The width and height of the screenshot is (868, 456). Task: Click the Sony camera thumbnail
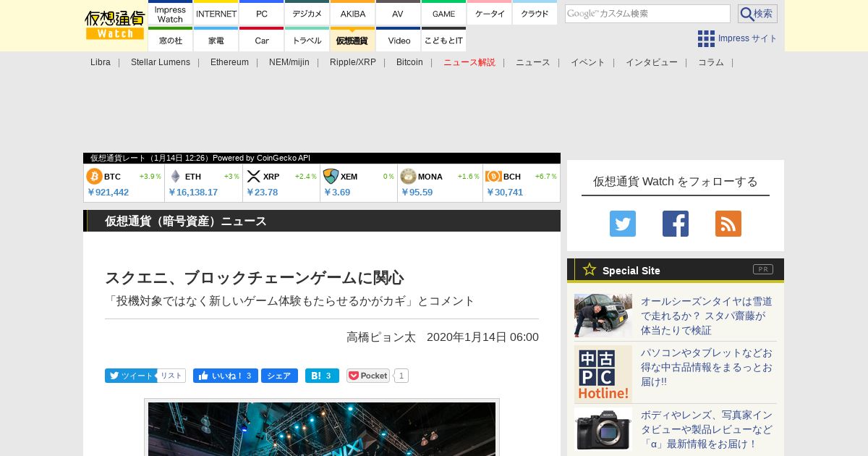(603, 429)
